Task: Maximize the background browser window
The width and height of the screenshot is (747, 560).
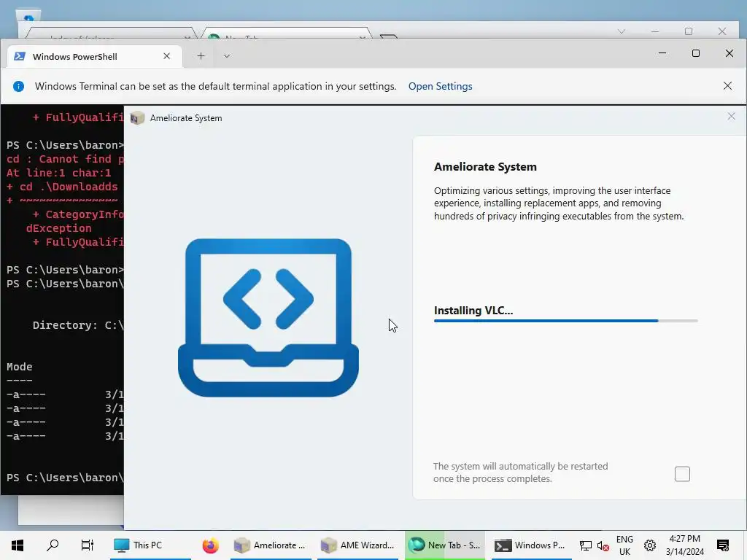Action: pyautogui.click(x=689, y=31)
